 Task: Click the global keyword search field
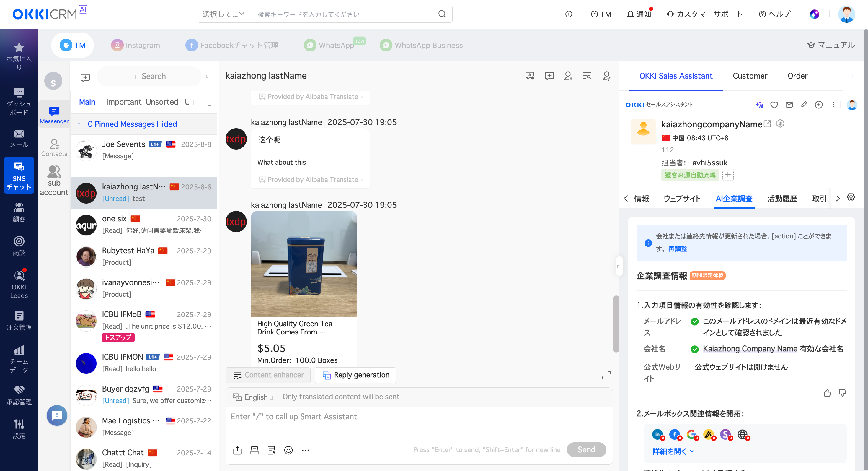click(351, 14)
